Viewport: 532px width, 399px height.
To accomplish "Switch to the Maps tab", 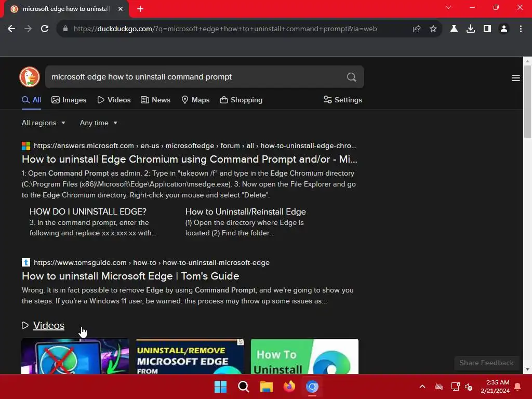I will pyautogui.click(x=195, y=100).
